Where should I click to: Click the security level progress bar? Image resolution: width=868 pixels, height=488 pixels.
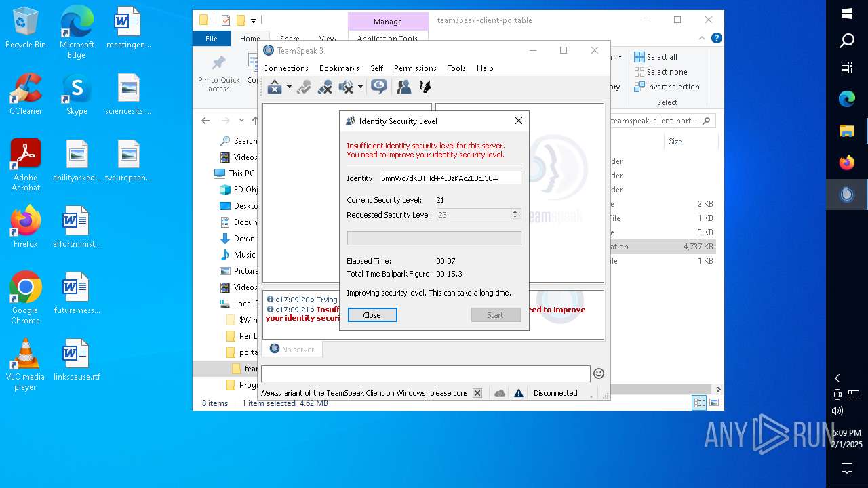click(434, 238)
